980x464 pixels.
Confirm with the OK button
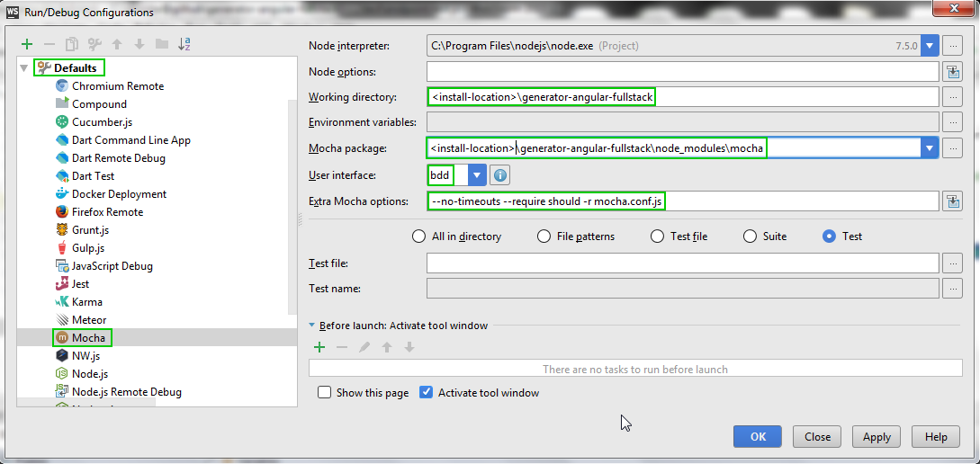[x=758, y=436]
